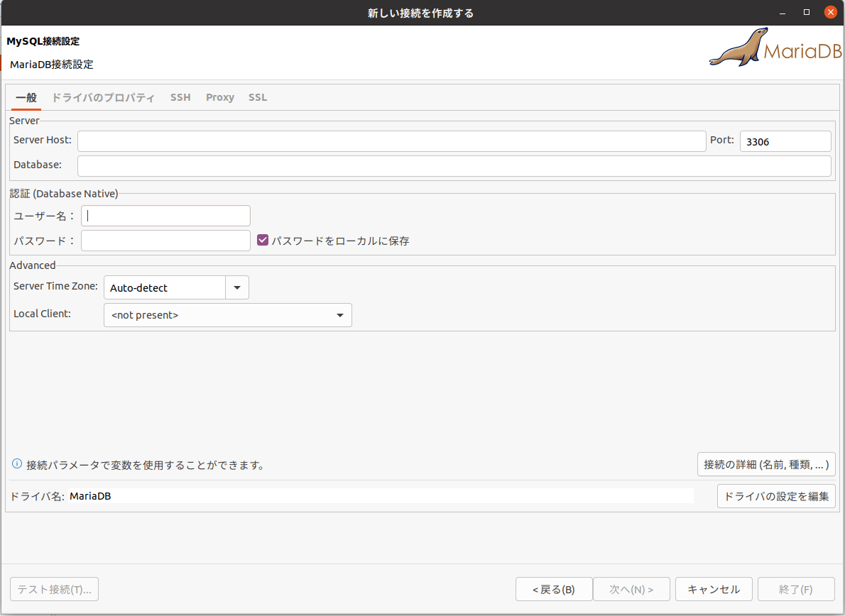845x616 pixels.
Task: Open the Local Client dropdown
Action: click(227, 315)
